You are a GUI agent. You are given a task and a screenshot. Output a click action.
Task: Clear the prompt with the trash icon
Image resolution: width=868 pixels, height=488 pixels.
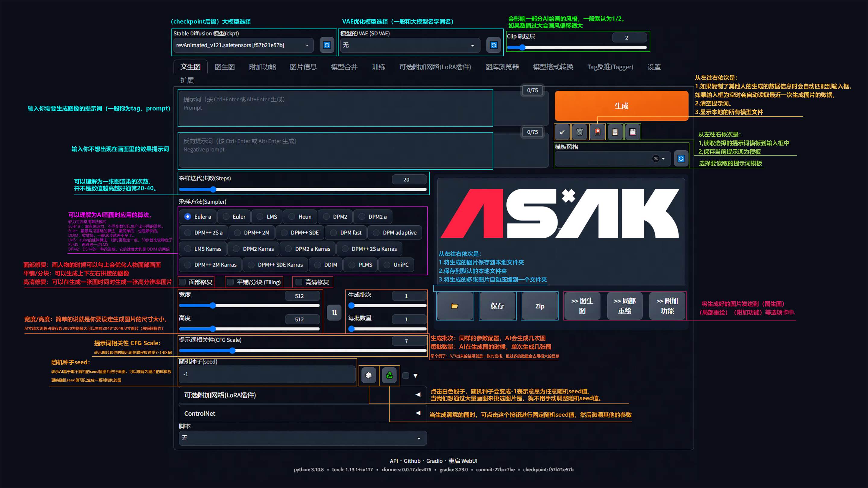(580, 132)
